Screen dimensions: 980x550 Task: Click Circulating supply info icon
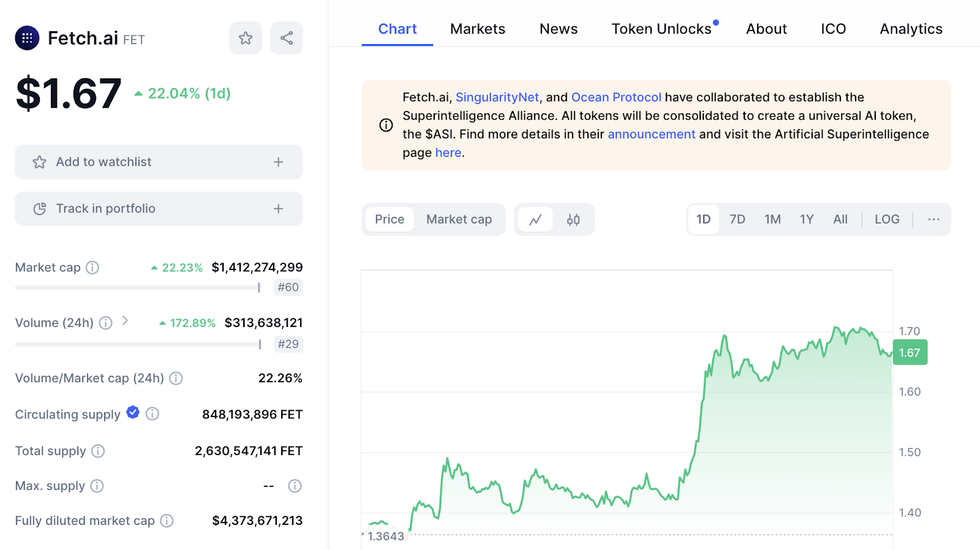[x=153, y=414]
